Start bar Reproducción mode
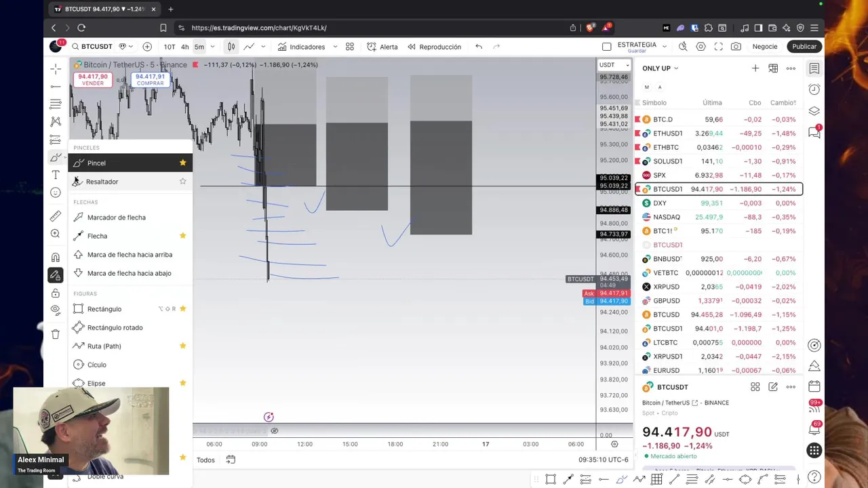The height and width of the screenshot is (488, 868). [x=434, y=47]
